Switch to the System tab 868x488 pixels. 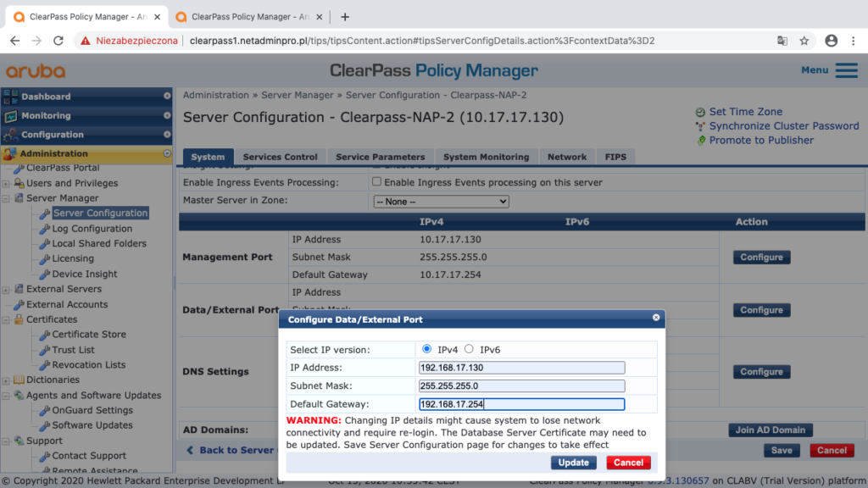(x=209, y=157)
